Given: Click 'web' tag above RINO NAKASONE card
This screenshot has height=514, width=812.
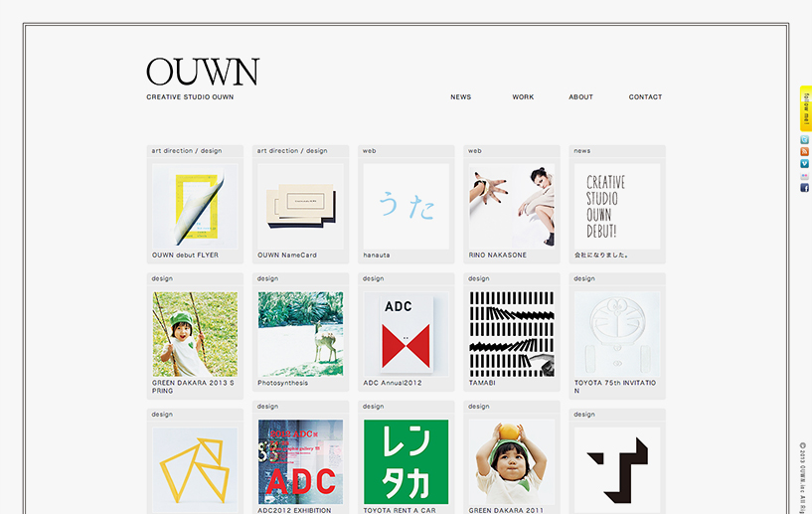Looking at the screenshot, I should tap(475, 151).
